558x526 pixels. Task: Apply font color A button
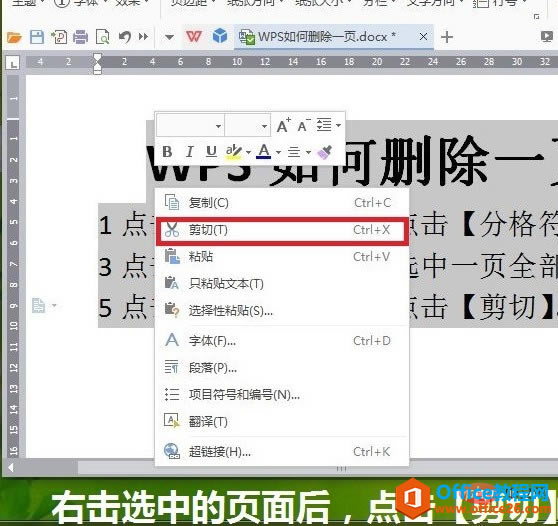pyautogui.click(x=264, y=152)
